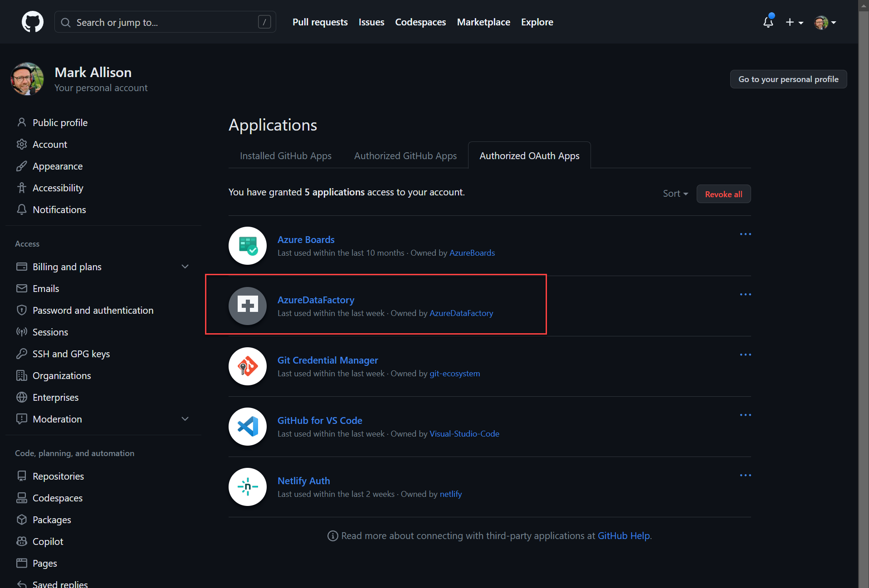Open the netlify owner link
Viewport: 869px width, 588px height.
[451, 494]
